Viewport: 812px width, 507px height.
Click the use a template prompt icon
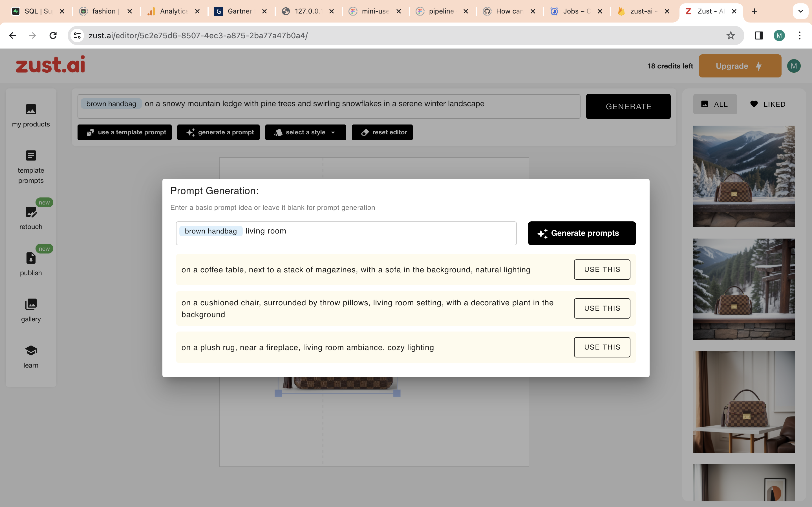90,132
